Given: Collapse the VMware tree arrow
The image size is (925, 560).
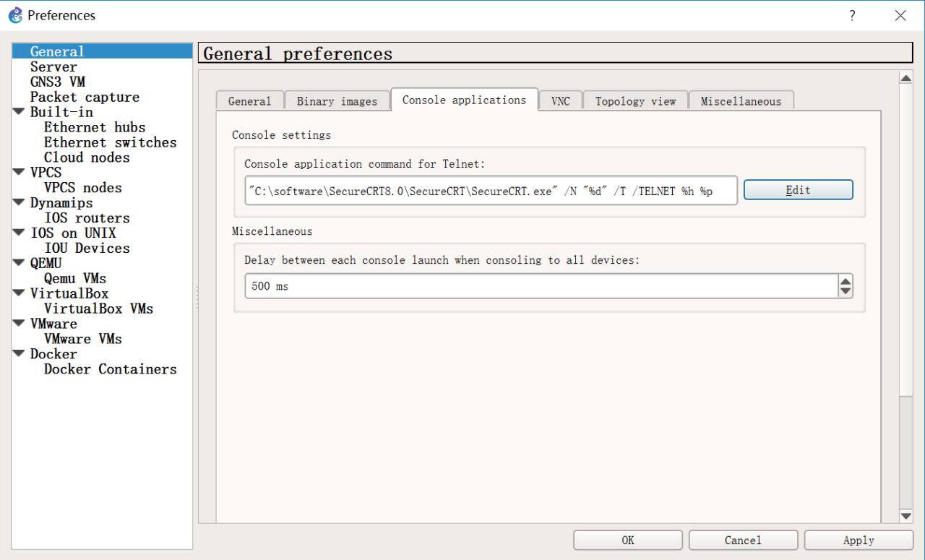Looking at the screenshot, I should click(x=19, y=324).
